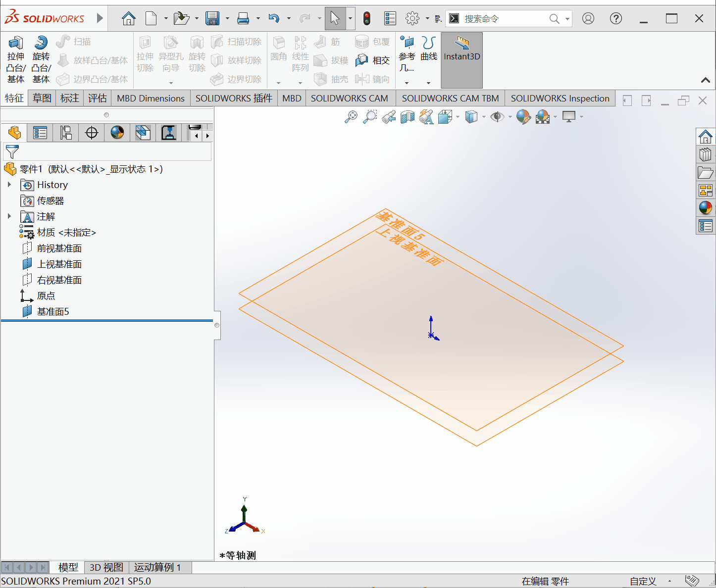Screen dimensions: 716x588
Task: Click the rebuild traffic light icon
Action: 367,19
